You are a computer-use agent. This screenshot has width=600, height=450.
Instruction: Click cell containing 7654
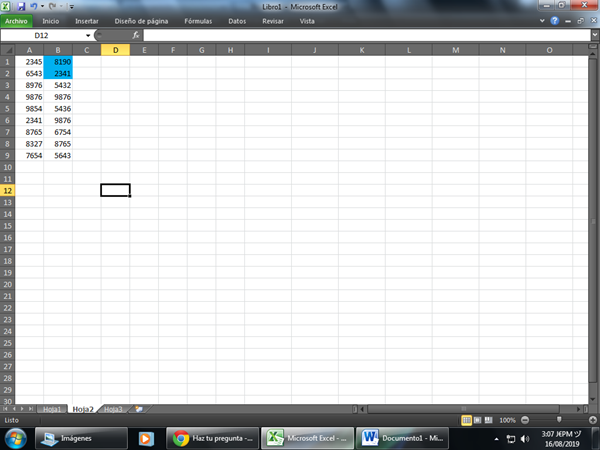29,155
